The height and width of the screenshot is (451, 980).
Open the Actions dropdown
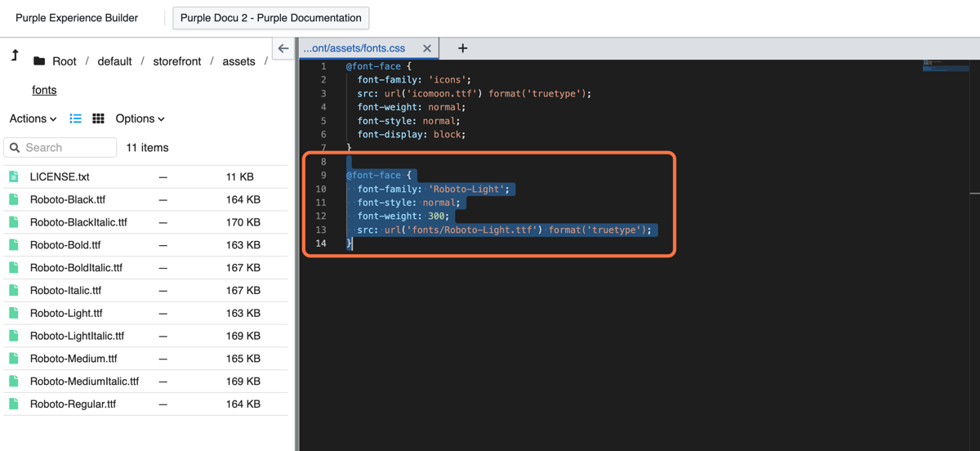[x=33, y=118]
